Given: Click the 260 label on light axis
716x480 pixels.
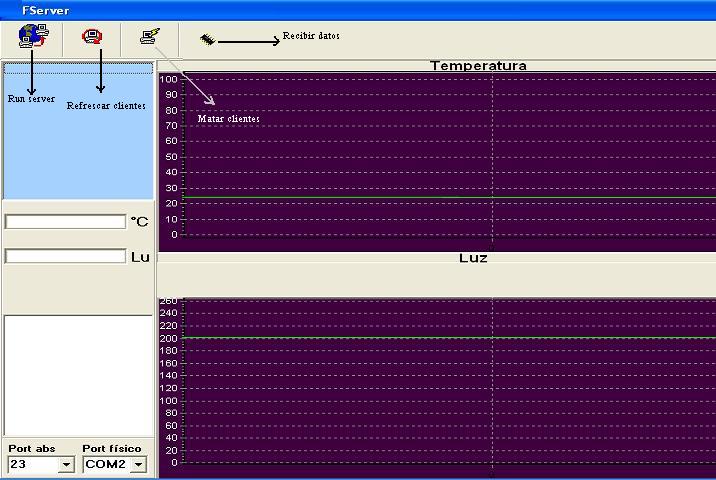Looking at the screenshot, I should click(168, 301).
